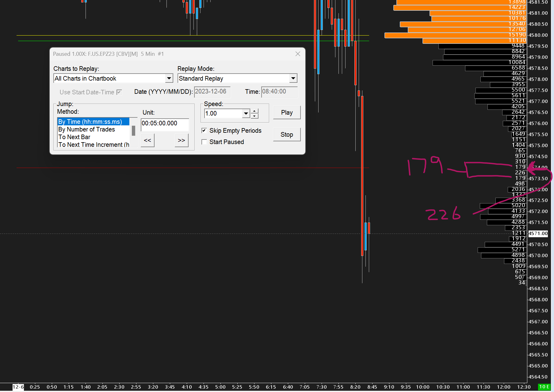Viewport: 554px width, 392px height.
Task: Select By Time jump method
Action: click(x=93, y=122)
